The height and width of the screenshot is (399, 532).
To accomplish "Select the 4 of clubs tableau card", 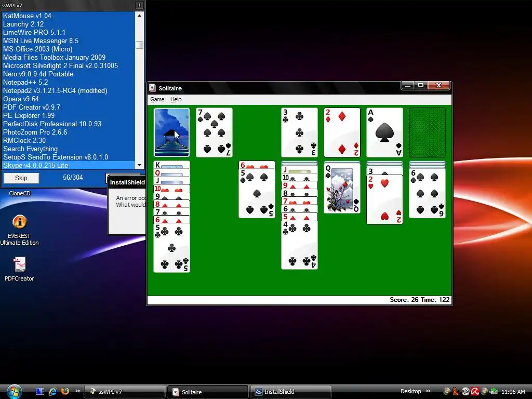I will tap(300, 245).
